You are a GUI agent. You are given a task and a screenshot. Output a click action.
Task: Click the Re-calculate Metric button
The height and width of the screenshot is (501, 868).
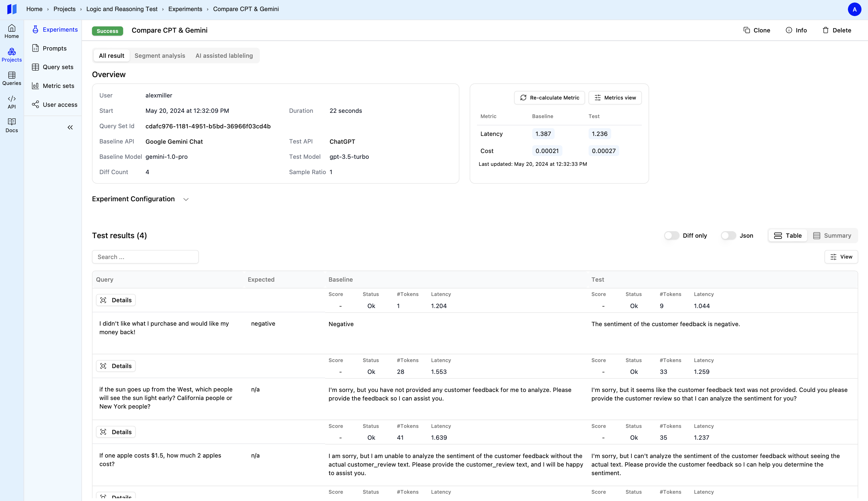549,98
